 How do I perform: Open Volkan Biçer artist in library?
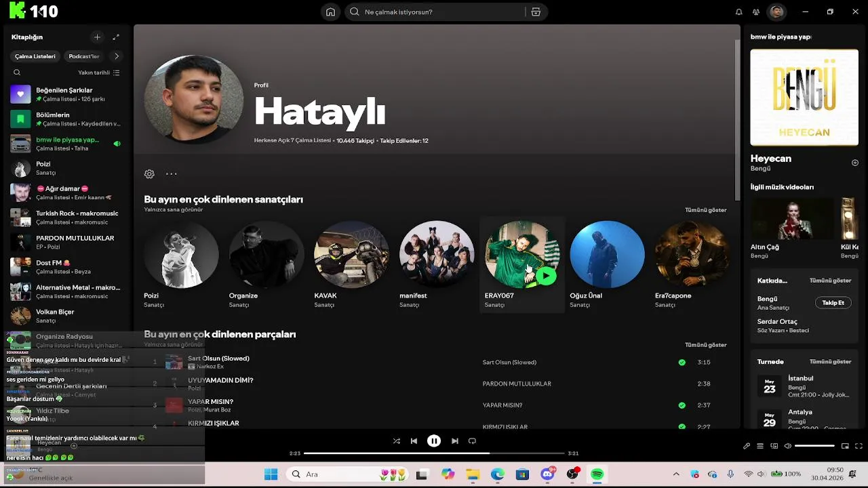(66, 316)
